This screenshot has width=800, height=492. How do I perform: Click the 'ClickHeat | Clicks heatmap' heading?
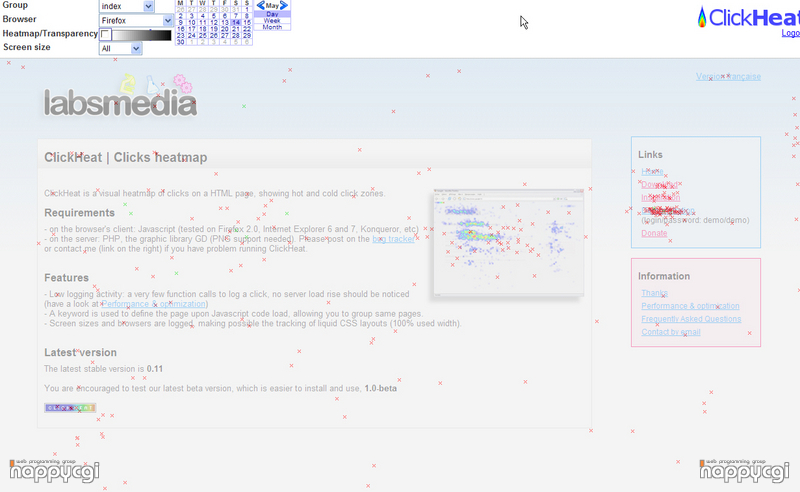point(126,157)
